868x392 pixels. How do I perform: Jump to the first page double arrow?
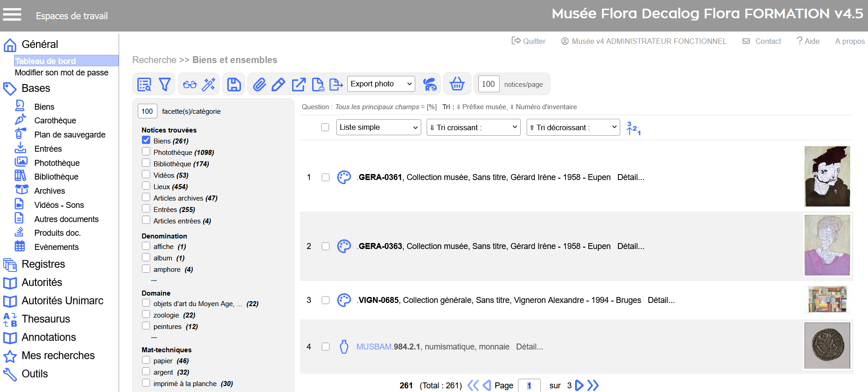(473, 385)
